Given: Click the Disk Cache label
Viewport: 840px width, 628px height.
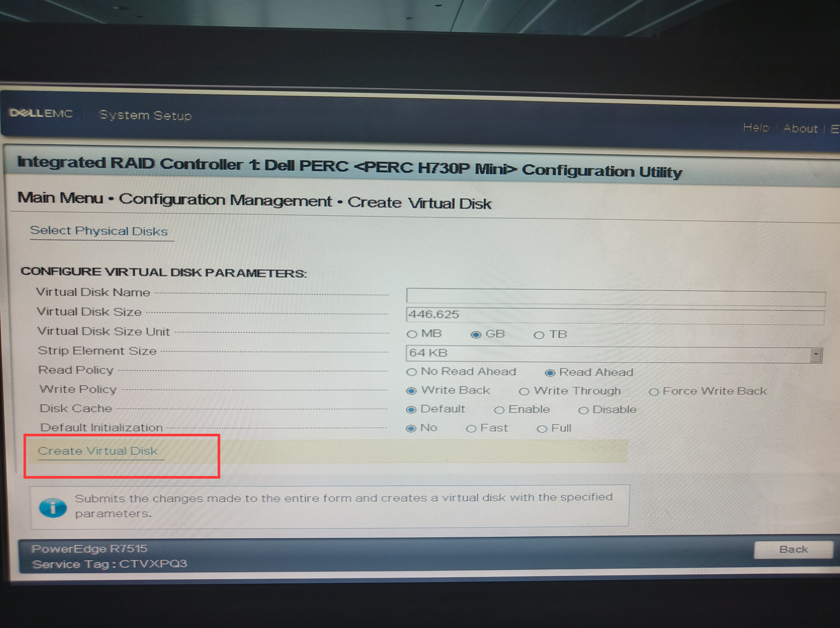Looking at the screenshot, I should (x=76, y=408).
